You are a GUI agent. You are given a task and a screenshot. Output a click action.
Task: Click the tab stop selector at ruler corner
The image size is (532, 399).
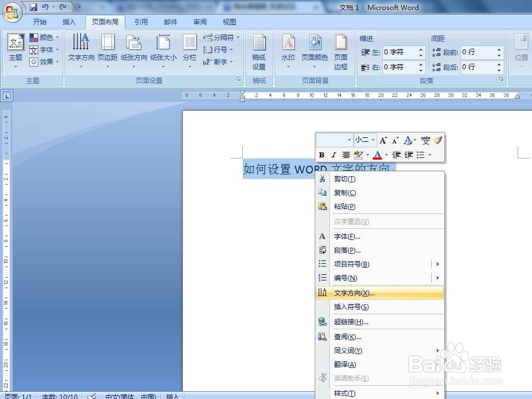click(7, 96)
